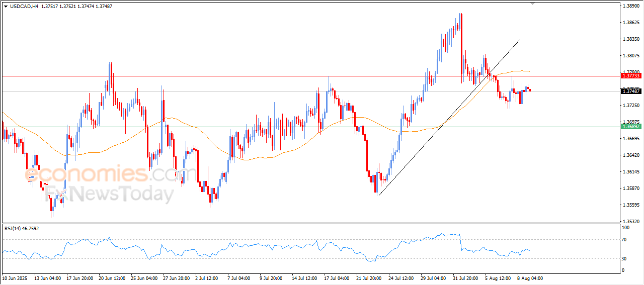644x285 pixels.
Task: Click the 1.37250 price axis label
Action: 631,106
